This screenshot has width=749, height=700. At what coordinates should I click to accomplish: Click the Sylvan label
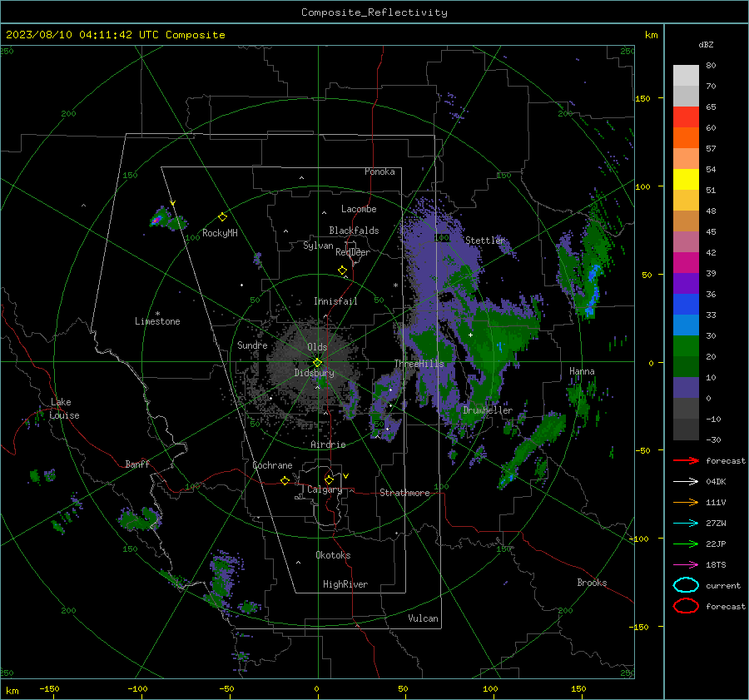[x=318, y=246]
